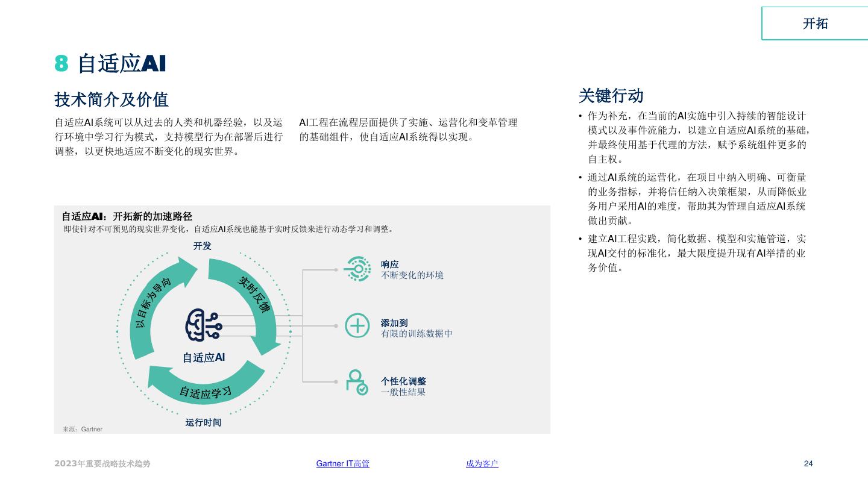
Task: Click the radar icon beside 响应
Action: coord(357,269)
